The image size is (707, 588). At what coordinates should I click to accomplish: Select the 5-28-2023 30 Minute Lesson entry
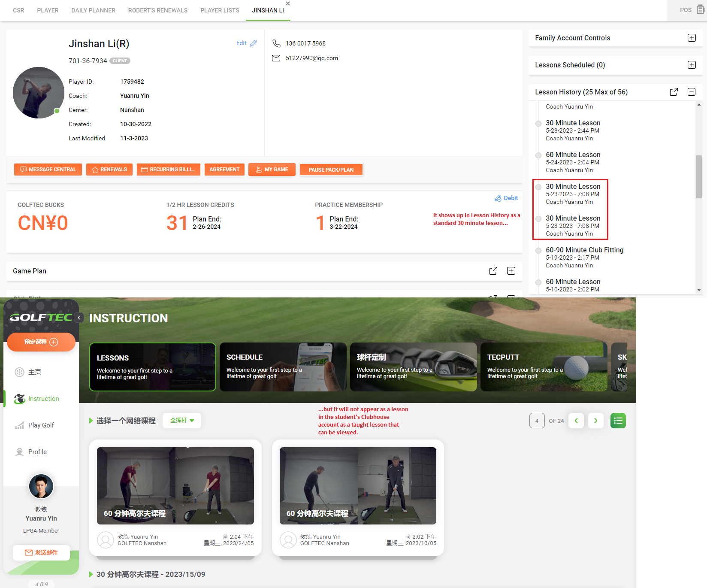coord(573,130)
